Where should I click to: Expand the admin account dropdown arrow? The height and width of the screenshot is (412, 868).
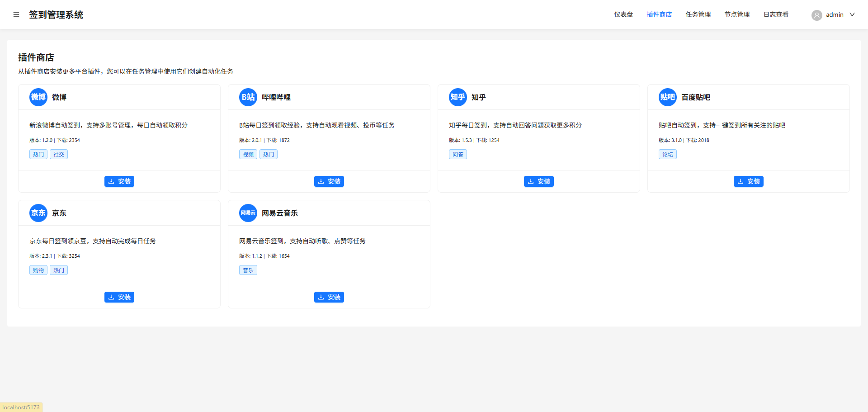(x=852, y=14)
